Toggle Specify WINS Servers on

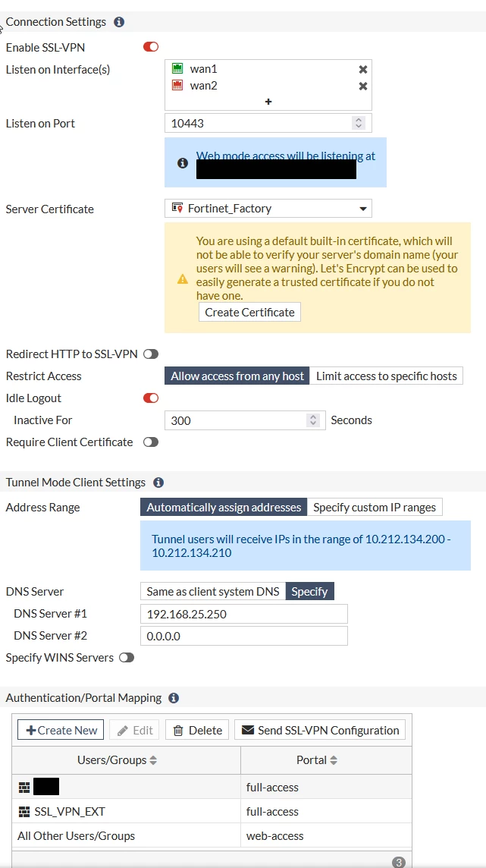click(127, 658)
